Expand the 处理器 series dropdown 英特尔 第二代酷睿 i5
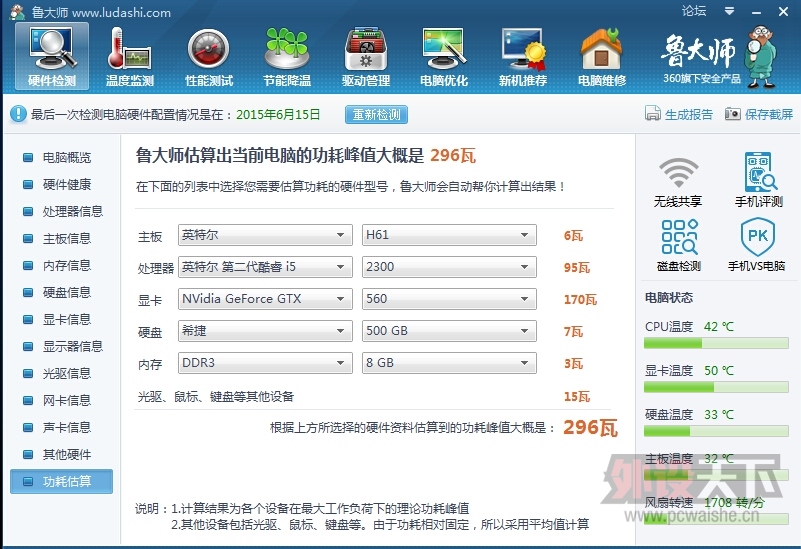The height and width of the screenshot is (549, 801). pyautogui.click(x=265, y=267)
